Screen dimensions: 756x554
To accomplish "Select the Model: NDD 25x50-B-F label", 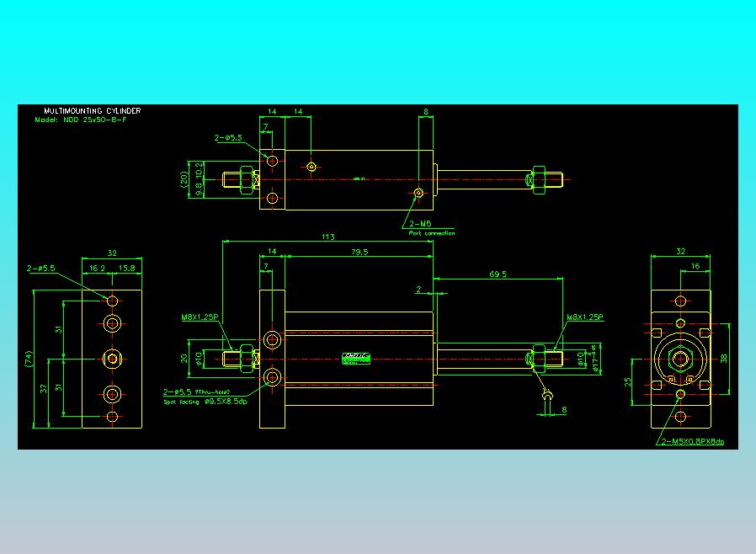I will [81, 120].
